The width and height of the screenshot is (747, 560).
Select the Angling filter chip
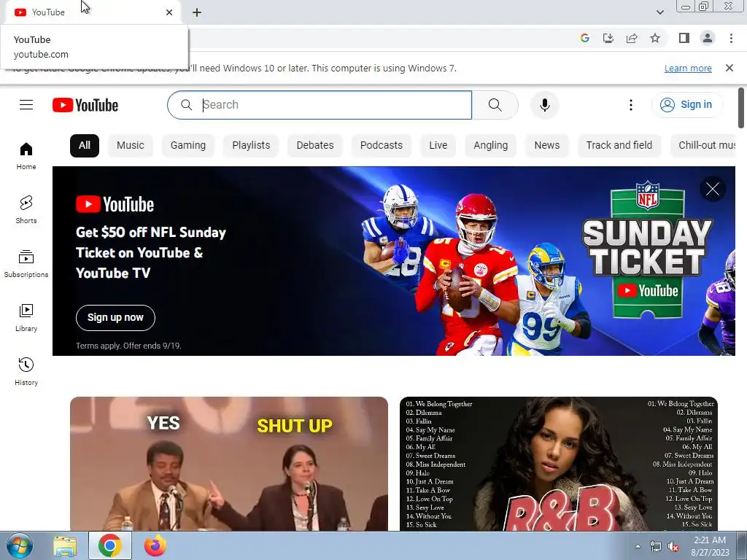[x=490, y=145]
